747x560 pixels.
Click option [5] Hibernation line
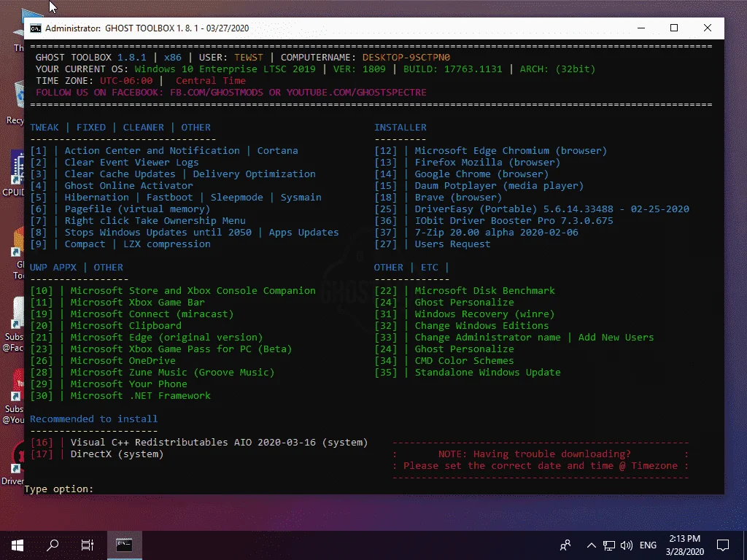pos(176,197)
